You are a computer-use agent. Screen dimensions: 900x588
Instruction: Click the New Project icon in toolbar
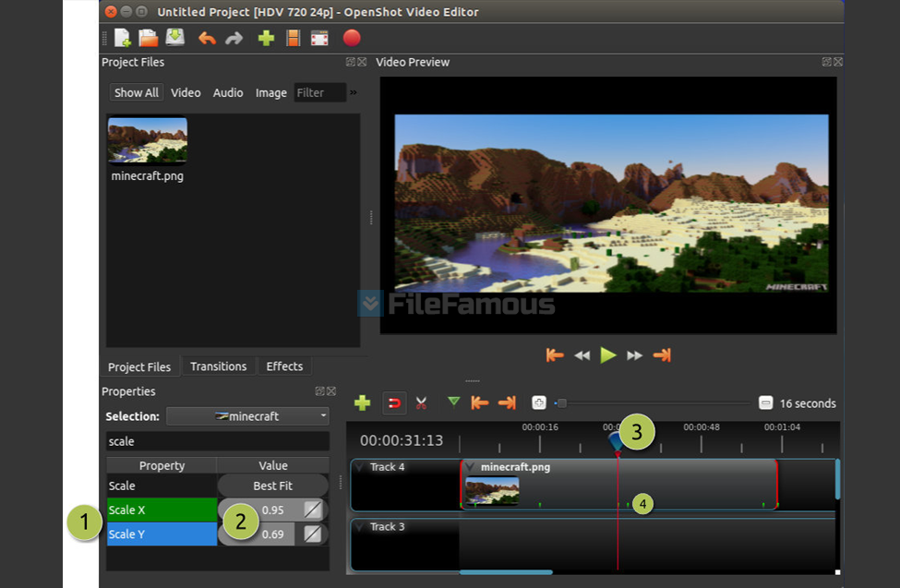coord(122,38)
